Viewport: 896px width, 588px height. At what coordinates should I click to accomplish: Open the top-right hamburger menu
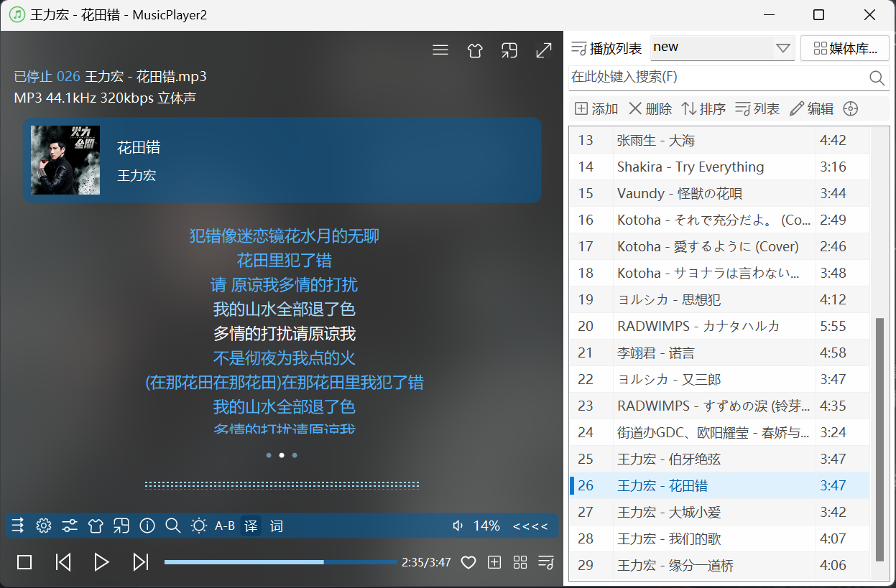[440, 51]
